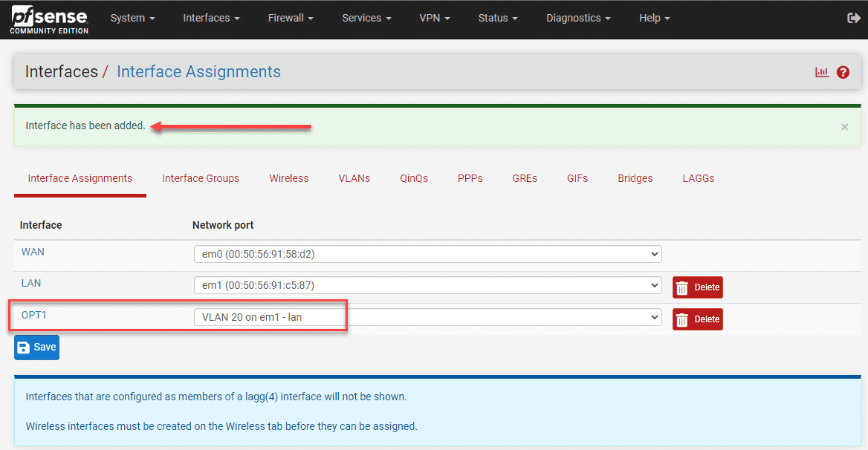Click the Interfaces breadcrumb text

tap(62, 72)
